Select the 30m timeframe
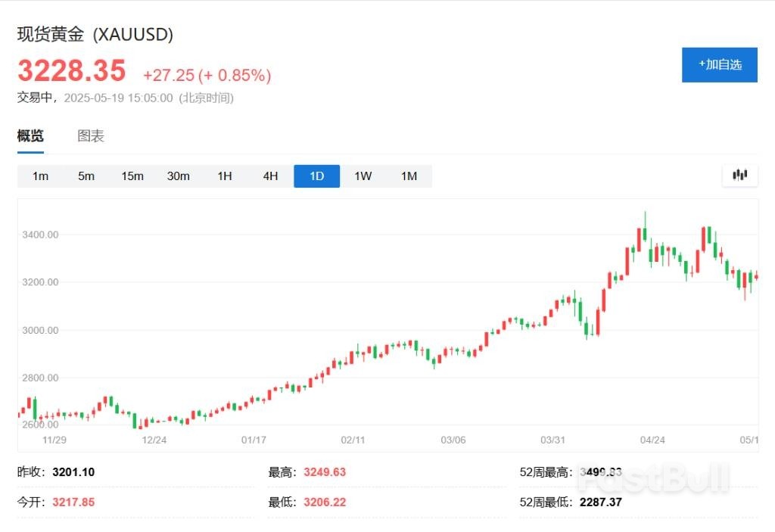This screenshot has width=775, height=532. (x=178, y=176)
